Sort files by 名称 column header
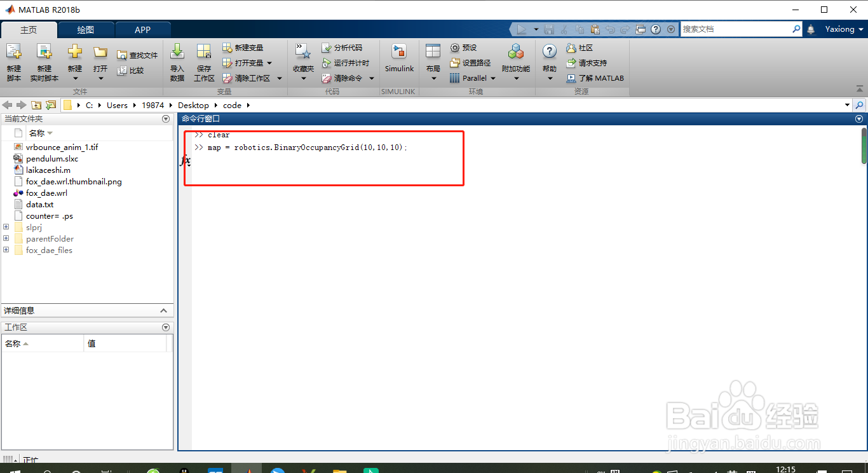 click(x=41, y=133)
